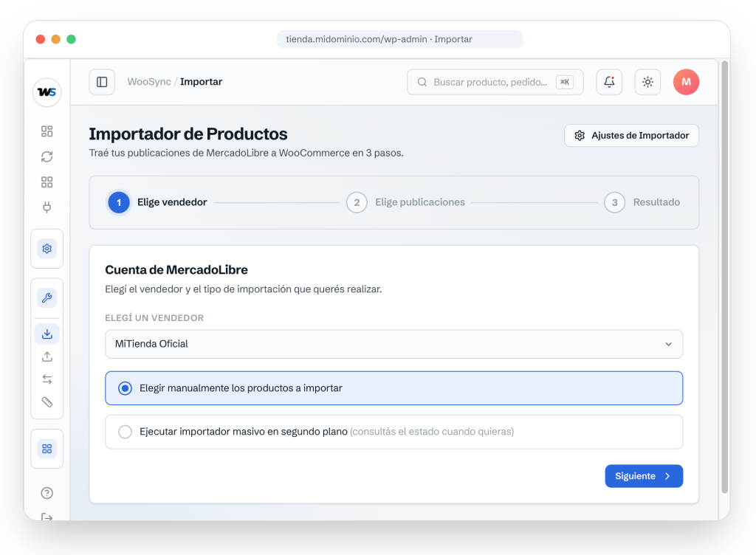The height and width of the screenshot is (555, 756).
Task: Click the logout icon at sidebar bottom
Action: click(47, 517)
